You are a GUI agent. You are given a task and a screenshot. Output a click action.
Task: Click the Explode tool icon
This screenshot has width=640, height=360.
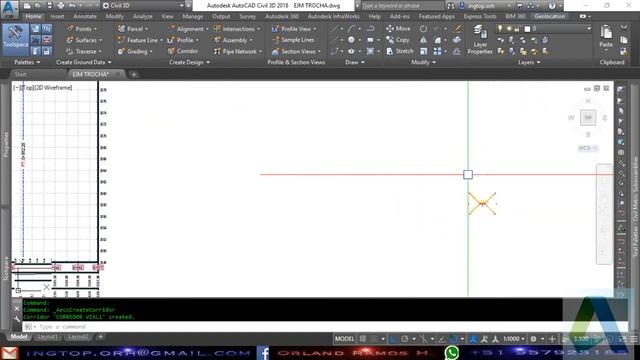click(456, 40)
